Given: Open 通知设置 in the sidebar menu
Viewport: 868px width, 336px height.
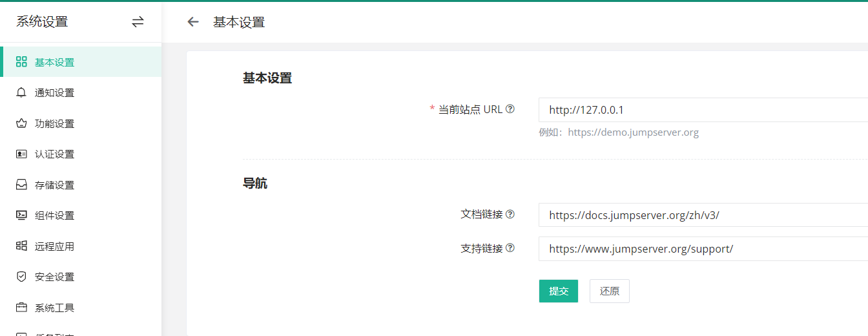Looking at the screenshot, I should [81, 92].
